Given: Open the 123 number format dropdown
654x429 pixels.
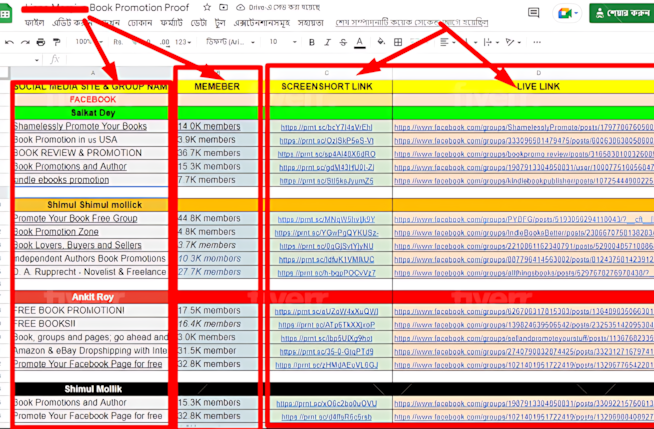Looking at the screenshot, I should point(183,42).
